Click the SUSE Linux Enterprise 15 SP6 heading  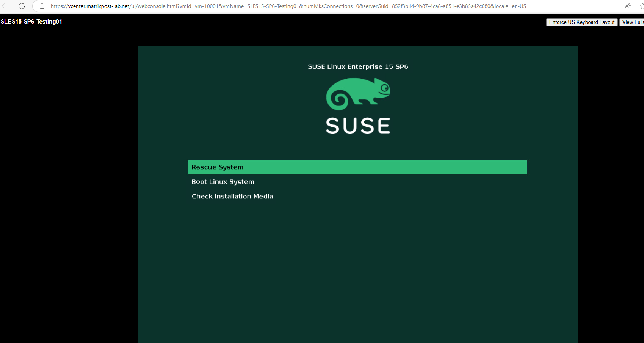coord(358,66)
